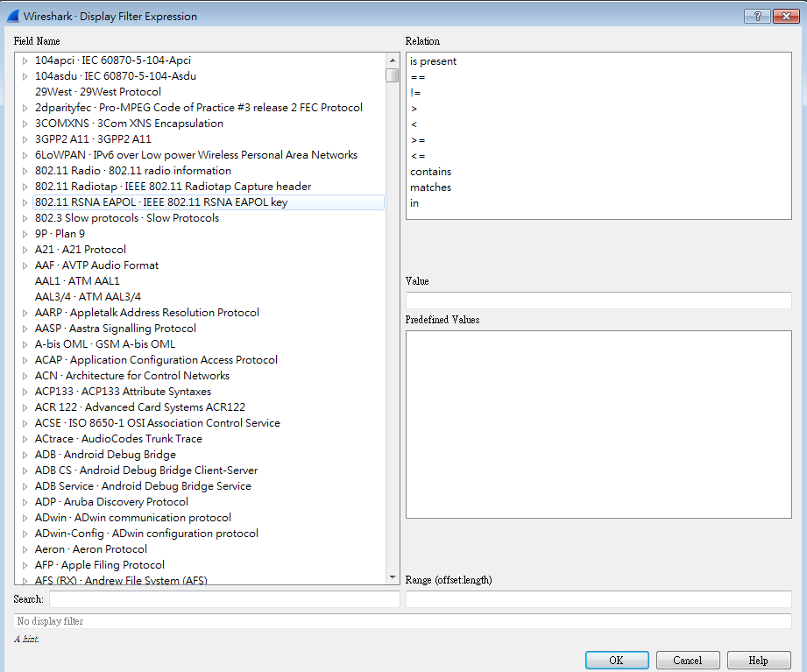Expand the 802.11 Radiotap node

pyautogui.click(x=25, y=187)
